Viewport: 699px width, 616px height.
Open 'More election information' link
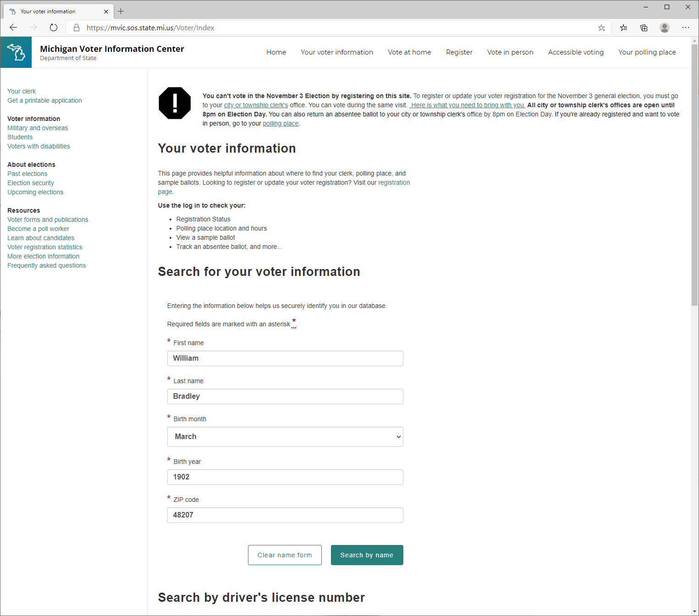coord(43,256)
